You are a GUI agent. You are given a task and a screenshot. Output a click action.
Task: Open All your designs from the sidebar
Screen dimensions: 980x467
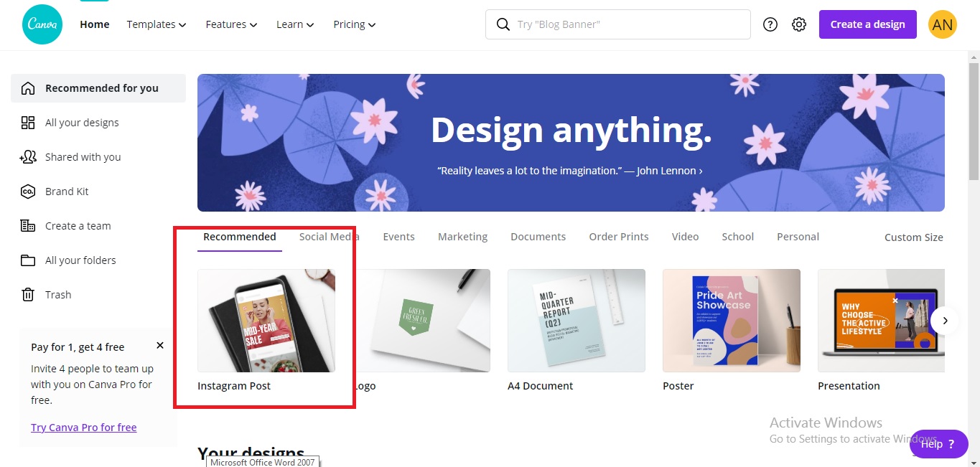[82, 122]
